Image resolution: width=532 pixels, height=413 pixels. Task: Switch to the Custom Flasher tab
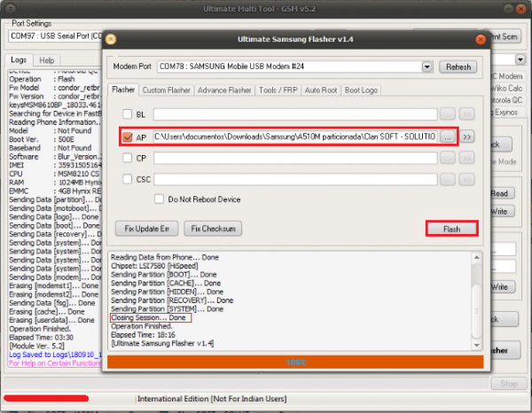coord(167,90)
